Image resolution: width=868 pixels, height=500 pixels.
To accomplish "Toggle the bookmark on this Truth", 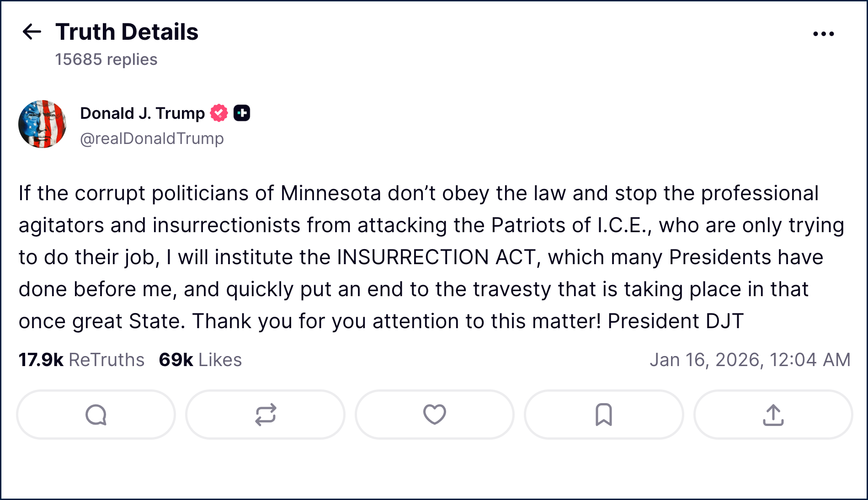I will (603, 415).
